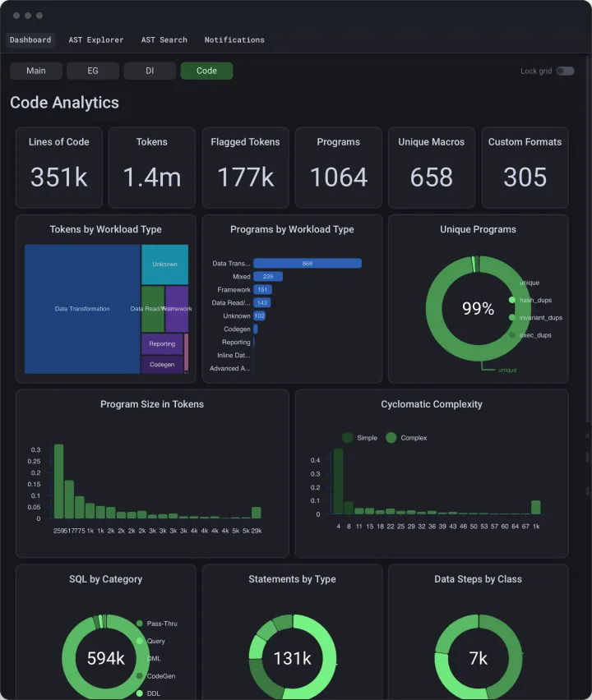Click the Program Size in Tokens title
Viewport: 592px width, 700px height.
pyautogui.click(x=152, y=404)
